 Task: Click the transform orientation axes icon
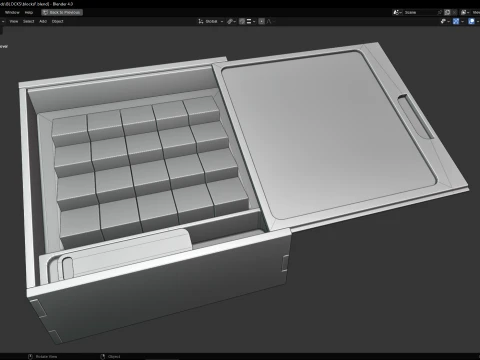(201, 21)
